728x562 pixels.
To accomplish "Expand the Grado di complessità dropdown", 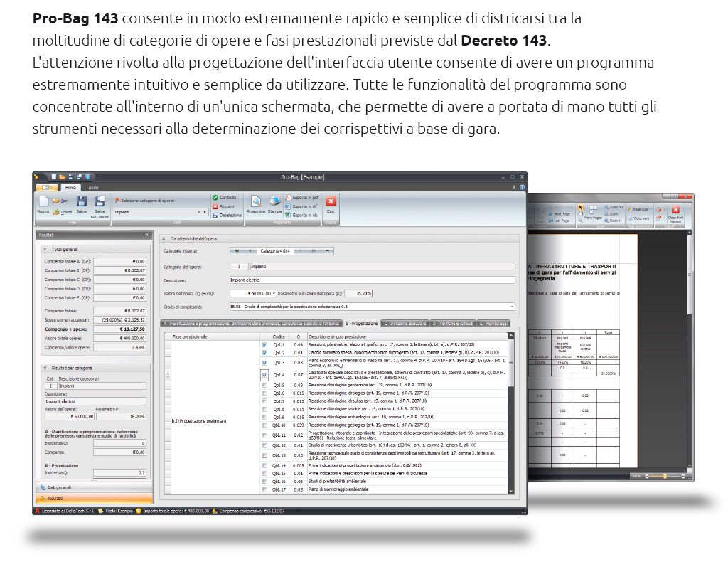I will click(512, 307).
